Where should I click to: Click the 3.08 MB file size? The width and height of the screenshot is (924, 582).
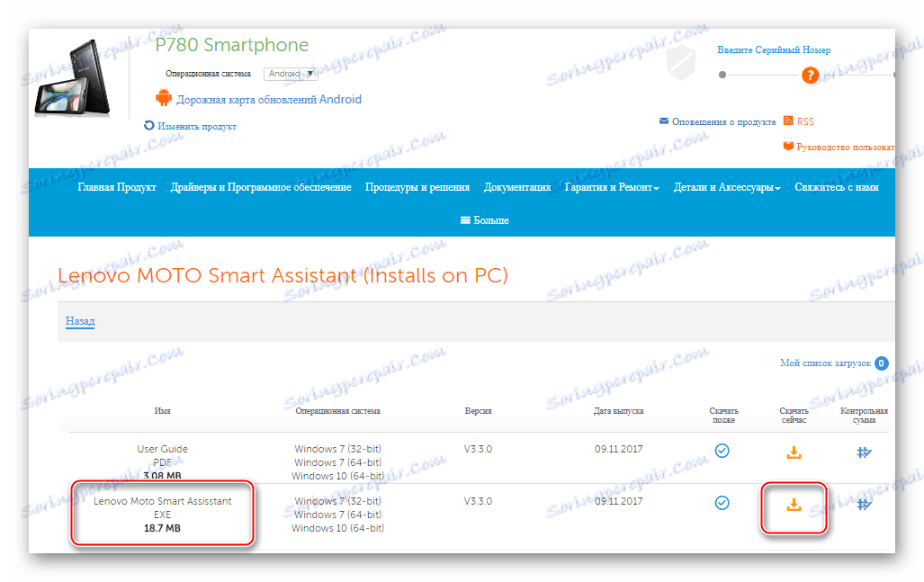click(x=162, y=475)
